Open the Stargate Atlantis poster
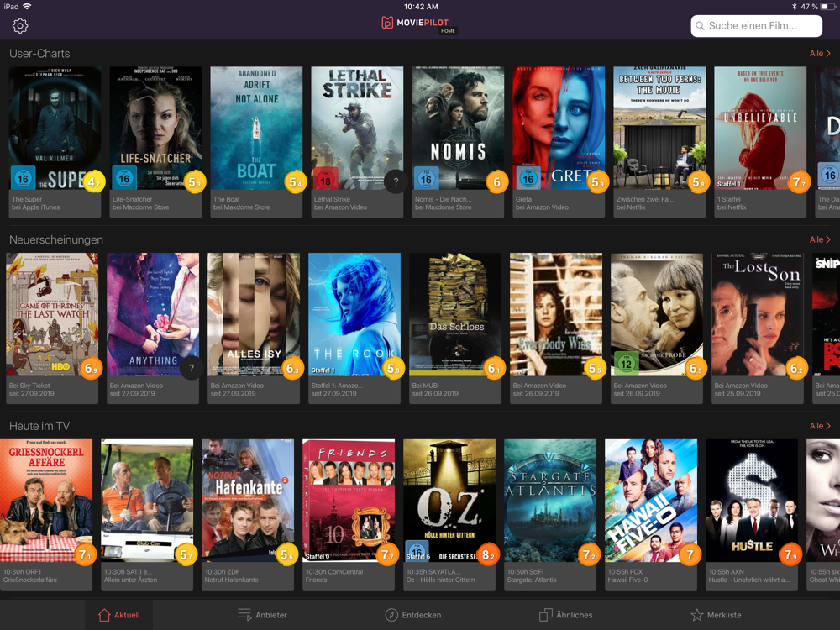The image size is (840, 630). (550, 501)
